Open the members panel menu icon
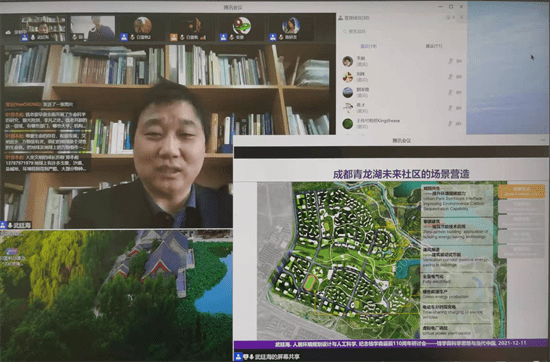550x362 pixels. click(462, 17)
